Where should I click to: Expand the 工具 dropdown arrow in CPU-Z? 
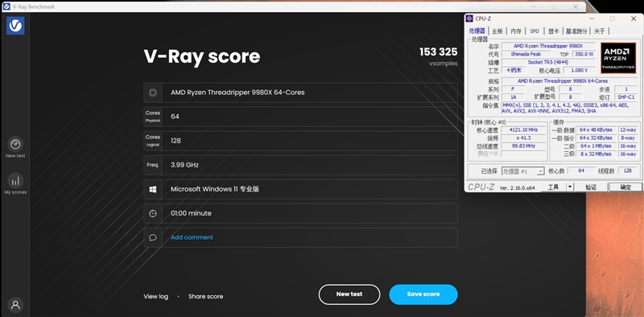coord(570,187)
